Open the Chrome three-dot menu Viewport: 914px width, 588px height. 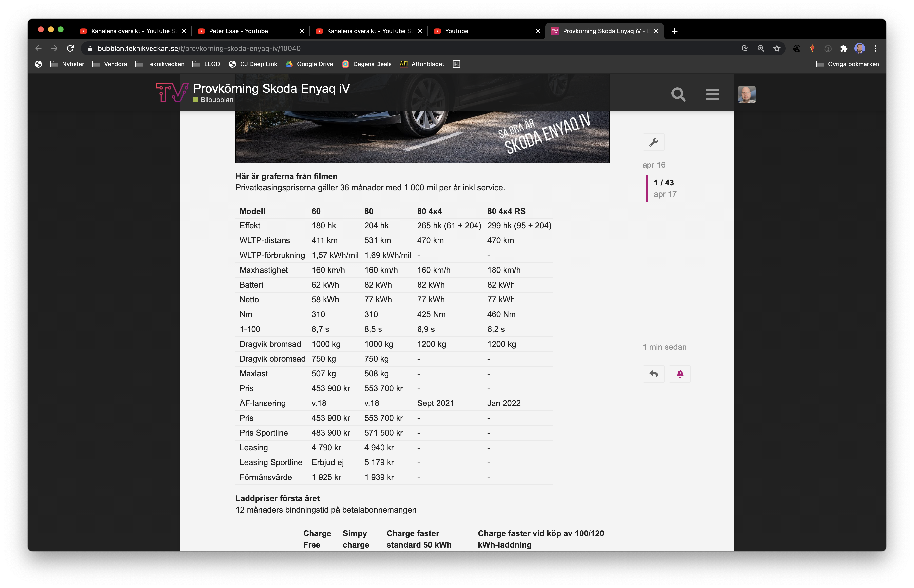click(875, 49)
